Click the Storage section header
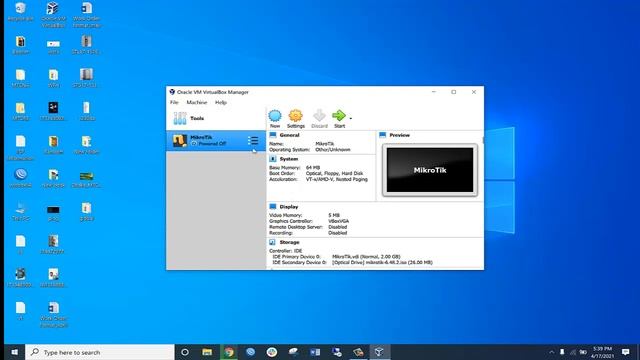 point(289,242)
